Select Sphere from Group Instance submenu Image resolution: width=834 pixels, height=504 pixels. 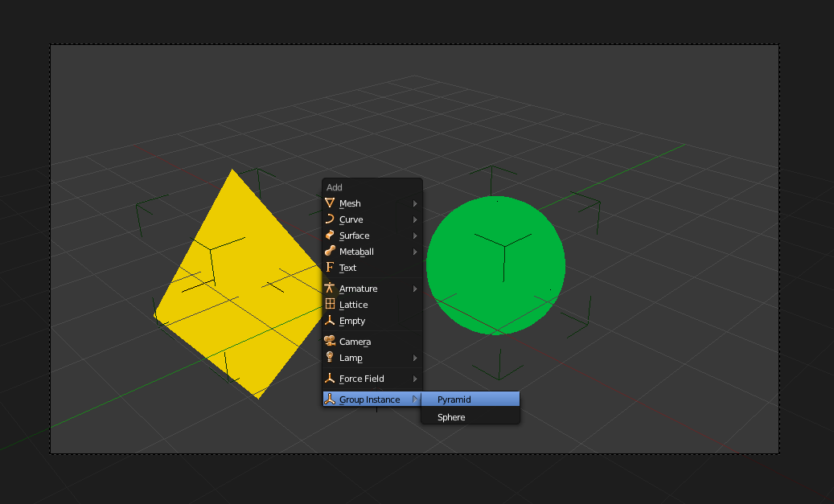click(x=470, y=417)
